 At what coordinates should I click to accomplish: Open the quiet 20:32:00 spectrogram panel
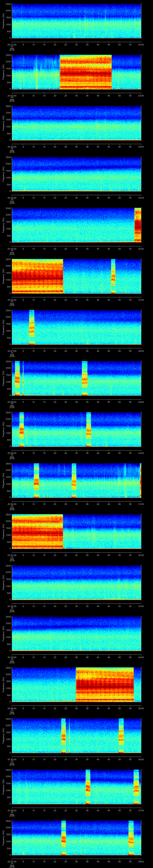pos(76,583)
